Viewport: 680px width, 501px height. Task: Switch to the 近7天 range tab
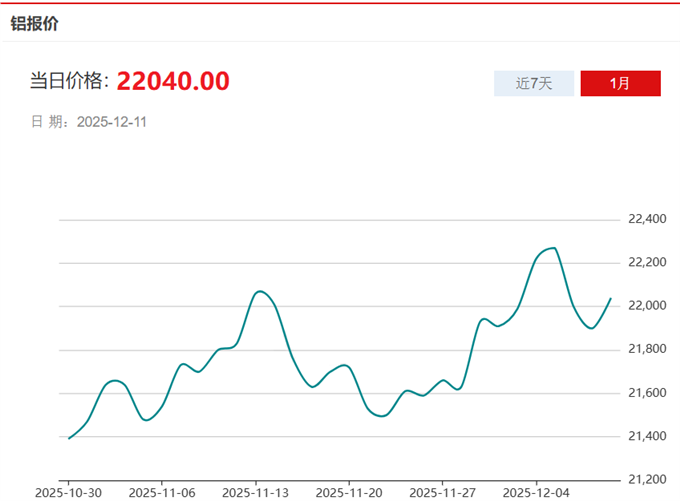[534, 83]
